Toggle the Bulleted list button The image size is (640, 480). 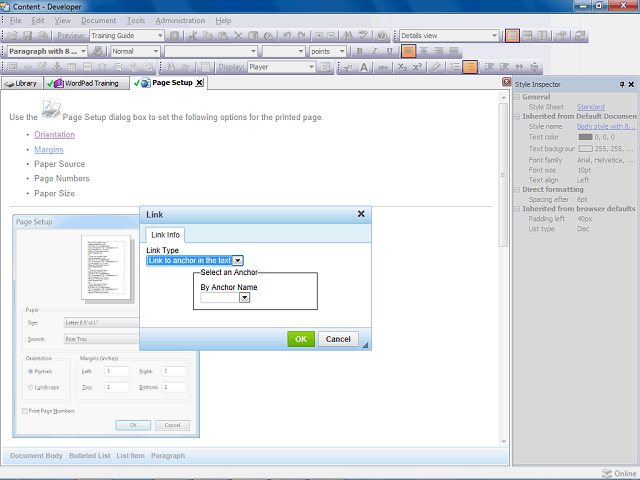(x=470, y=67)
